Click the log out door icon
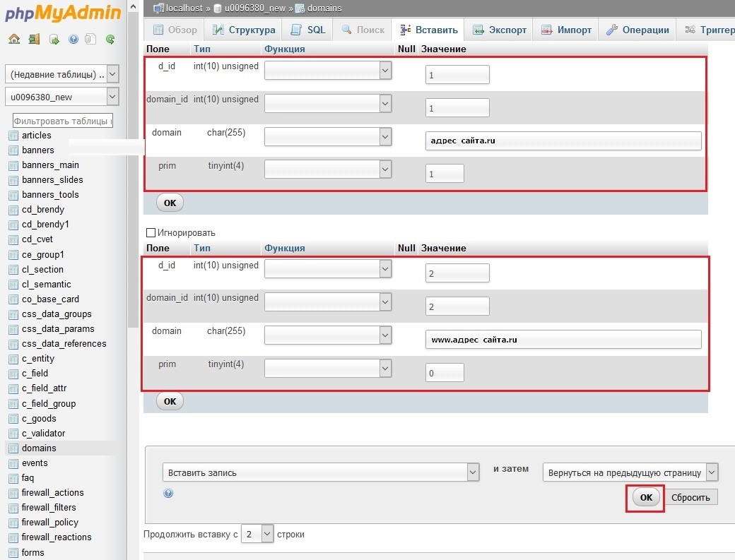Screen dimensions: 735x560 33,40
